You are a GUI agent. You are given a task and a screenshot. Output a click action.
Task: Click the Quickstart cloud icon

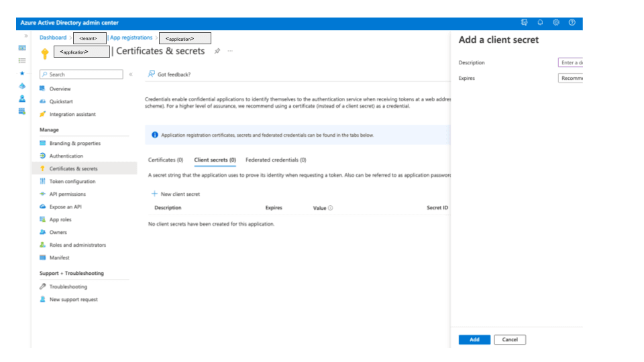42,101
